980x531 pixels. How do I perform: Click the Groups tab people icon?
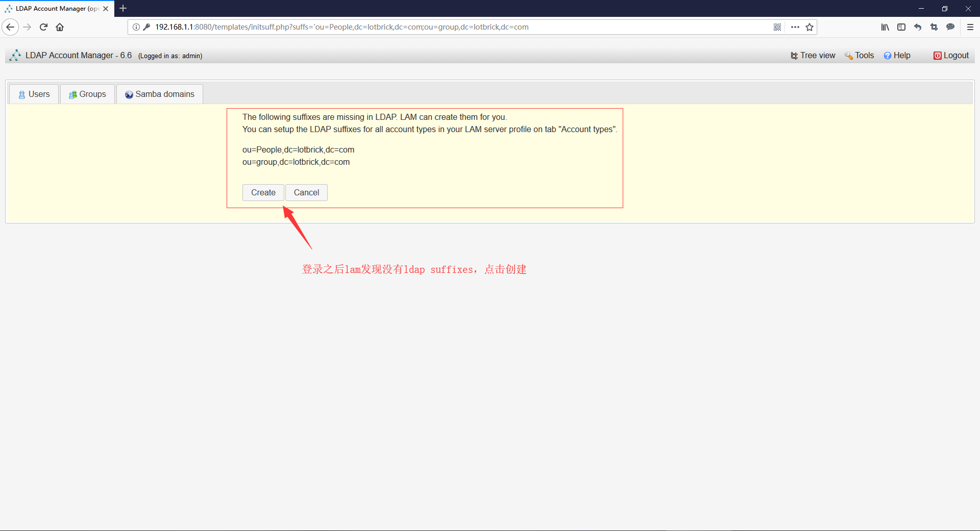pyautogui.click(x=73, y=95)
